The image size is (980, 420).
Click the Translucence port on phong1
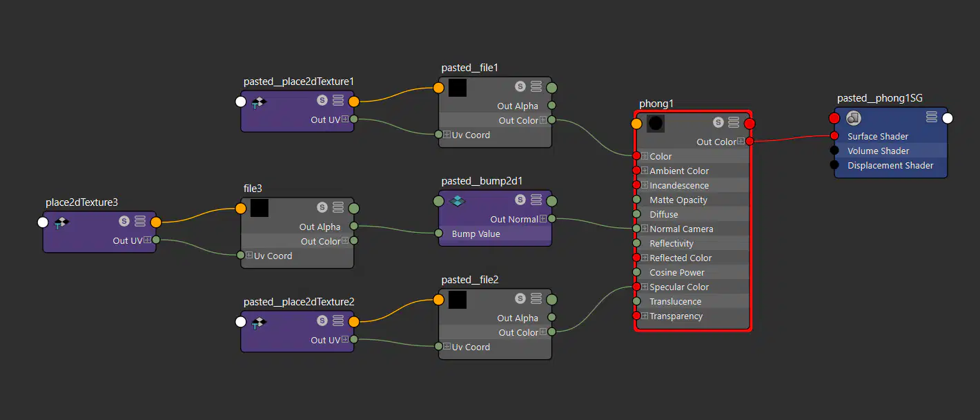(x=636, y=301)
